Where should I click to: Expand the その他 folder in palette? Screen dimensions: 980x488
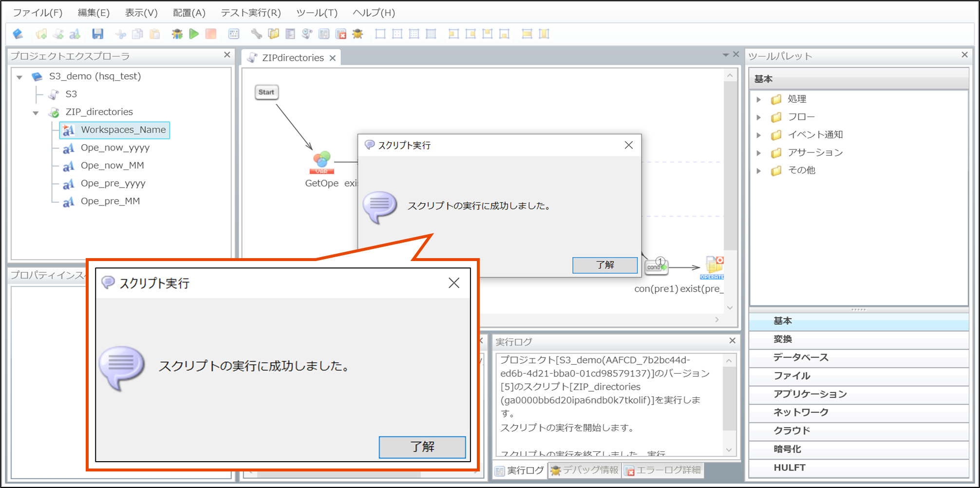click(x=758, y=170)
